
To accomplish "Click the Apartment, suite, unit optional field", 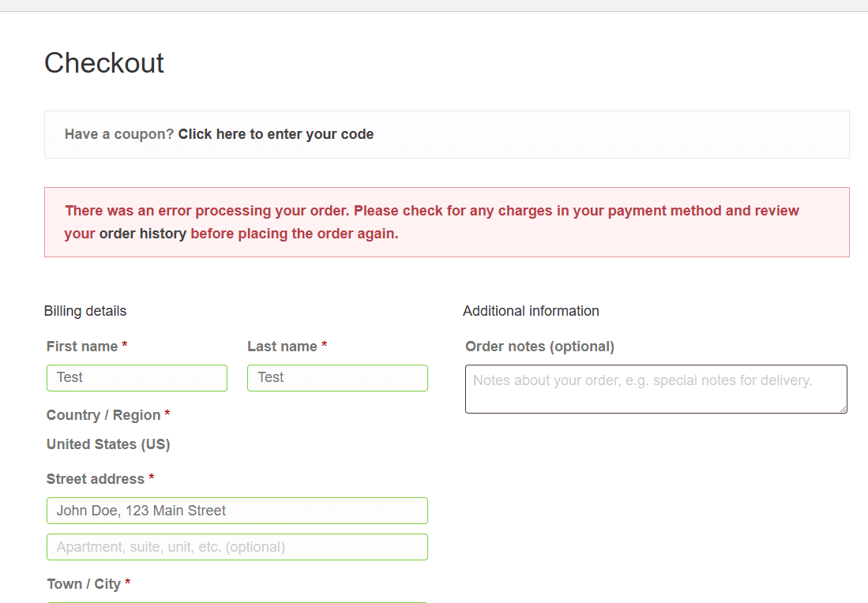I will click(x=237, y=547).
